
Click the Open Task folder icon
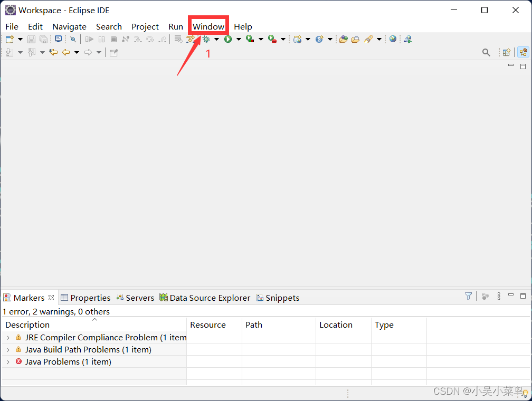tap(356, 40)
